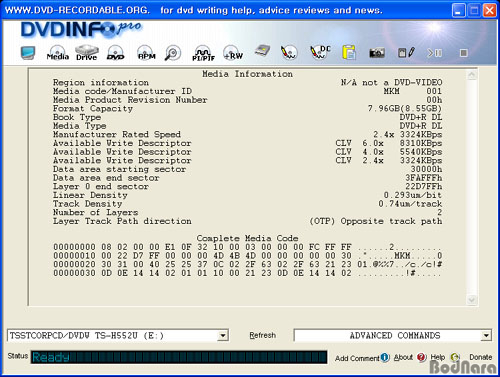Click the 'Layer 0 end sector' label

coord(101,187)
